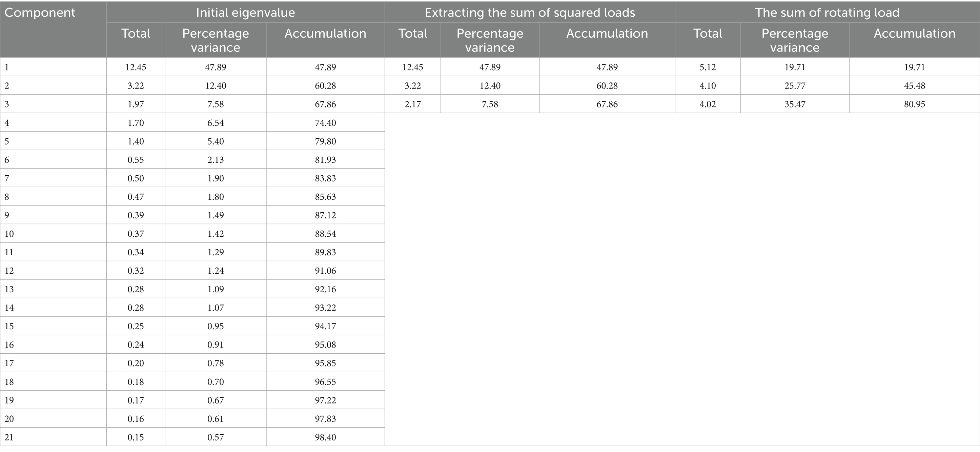Select the cell showing 80.95
980x452 pixels.
coord(914,104)
